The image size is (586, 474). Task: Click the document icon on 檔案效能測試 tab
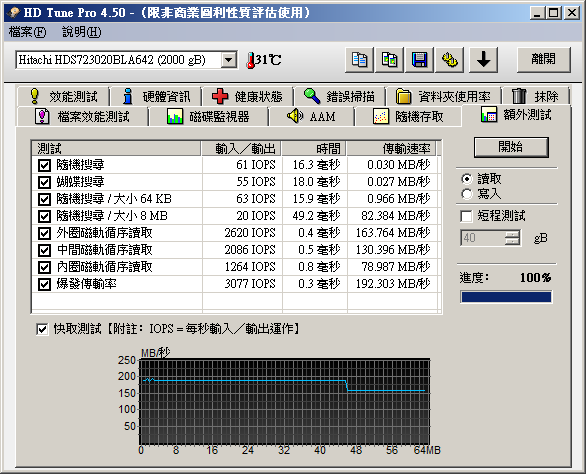[42, 116]
